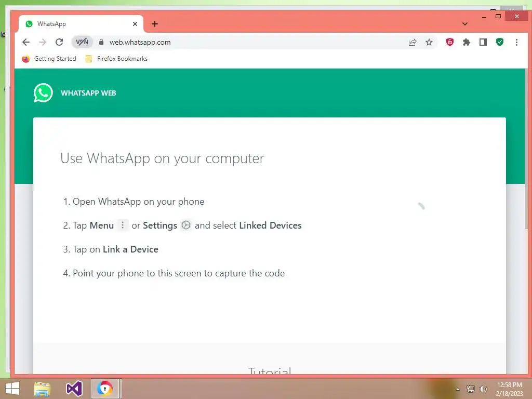Click the Menu three-dot icon in step 2

tap(123, 225)
